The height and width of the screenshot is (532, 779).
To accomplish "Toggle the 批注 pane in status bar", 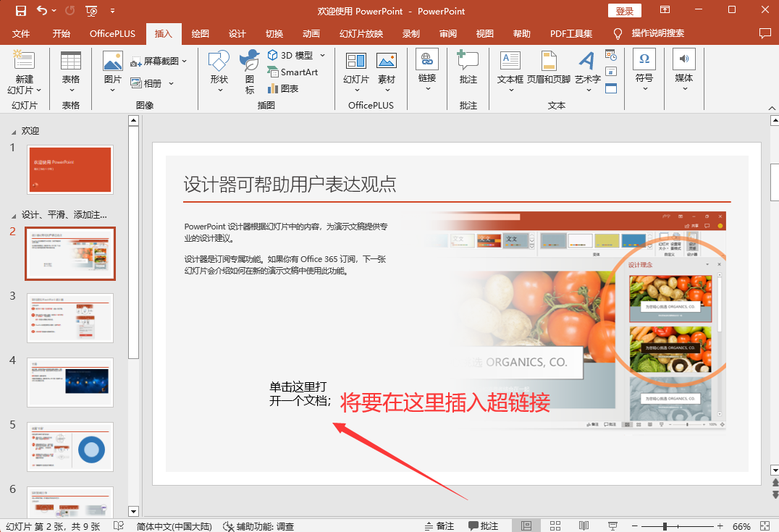I will [483, 525].
